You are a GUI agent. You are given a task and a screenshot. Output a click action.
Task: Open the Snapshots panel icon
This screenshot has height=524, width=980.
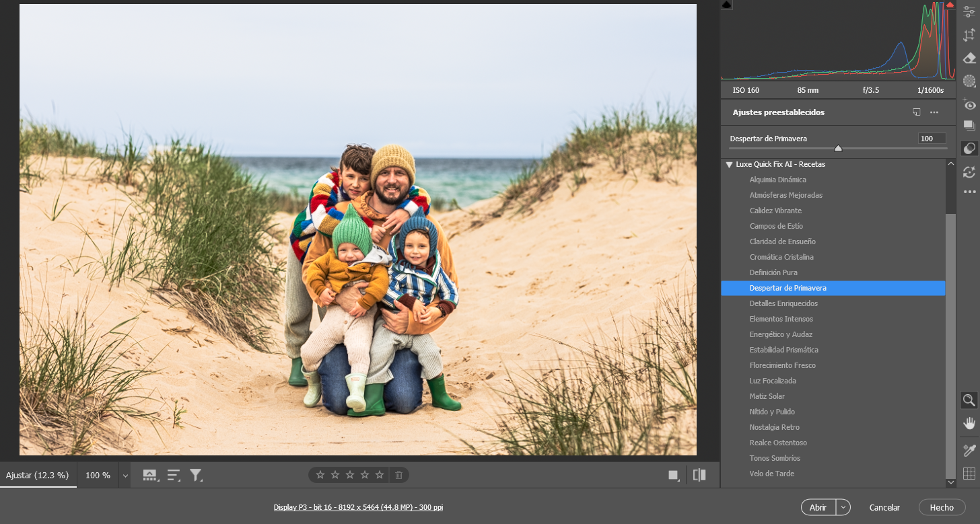(x=969, y=126)
